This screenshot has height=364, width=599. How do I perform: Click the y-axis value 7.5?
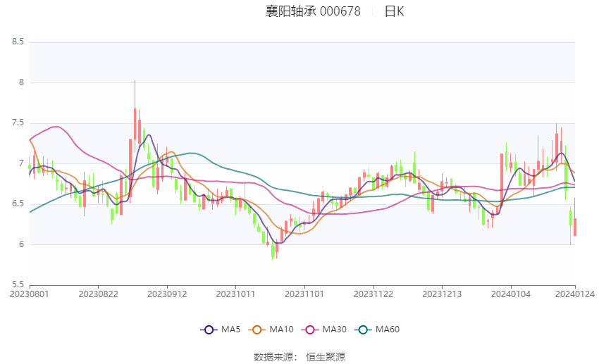pyautogui.click(x=18, y=123)
